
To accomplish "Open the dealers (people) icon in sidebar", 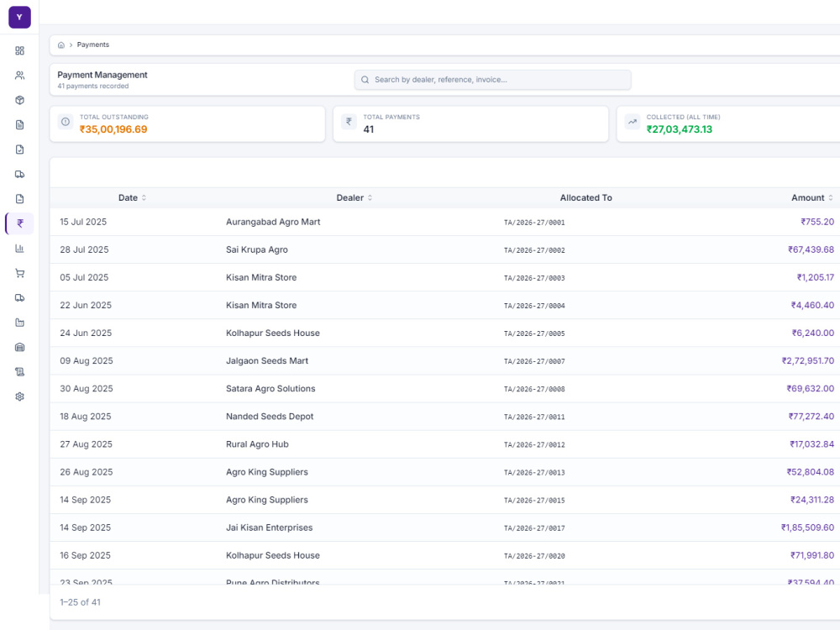I will click(20, 76).
